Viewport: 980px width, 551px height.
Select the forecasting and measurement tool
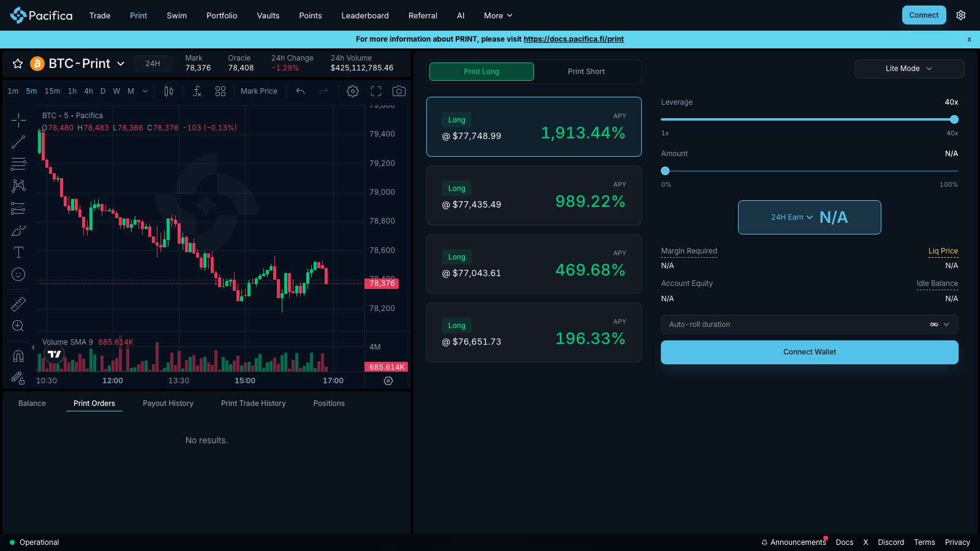[18, 208]
